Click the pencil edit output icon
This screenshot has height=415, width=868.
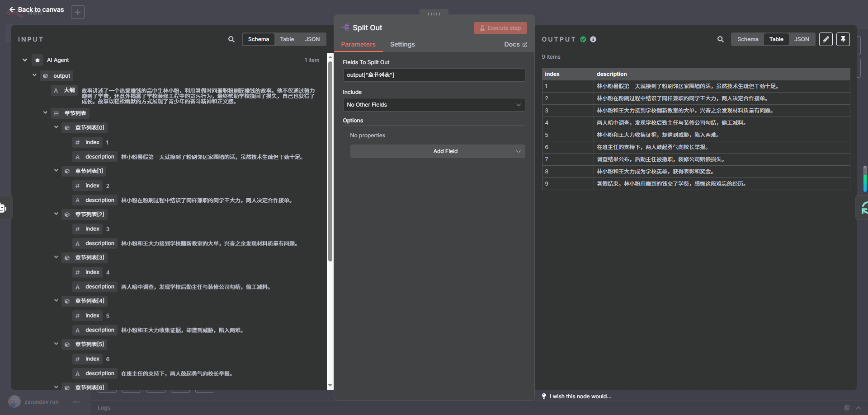826,39
